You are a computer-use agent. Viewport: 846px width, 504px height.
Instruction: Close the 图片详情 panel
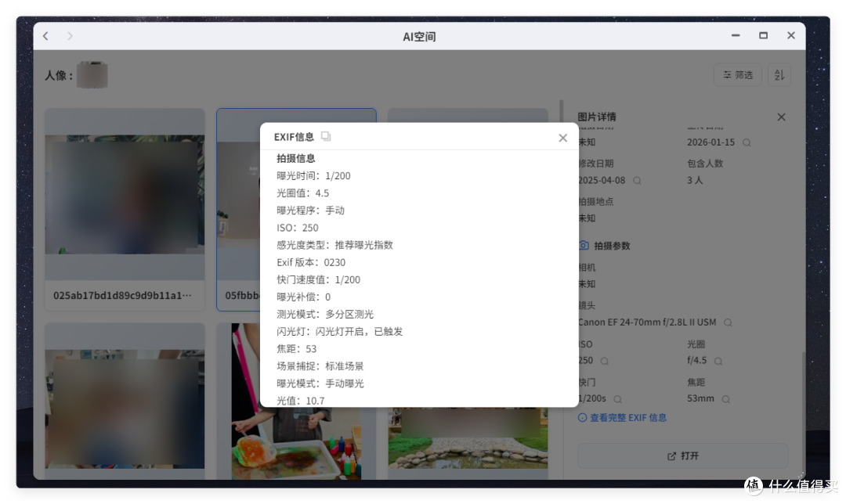click(x=781, y=117)
